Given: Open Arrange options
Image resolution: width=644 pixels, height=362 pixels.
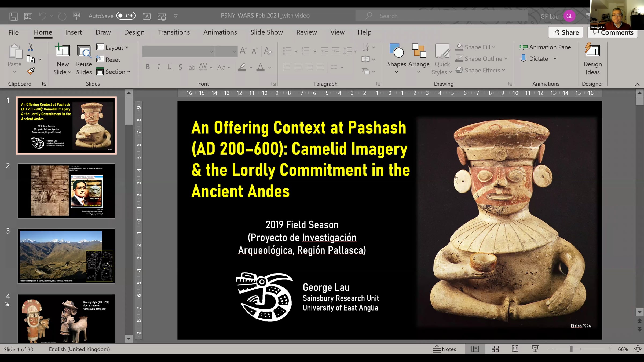Looking at the screenshot, I should point(419,59).
